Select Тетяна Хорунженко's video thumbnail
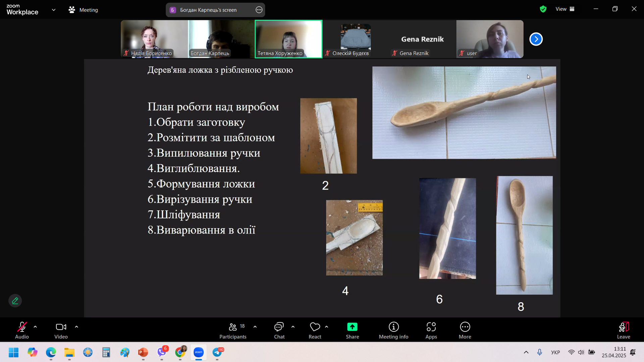 coord(288,39)
